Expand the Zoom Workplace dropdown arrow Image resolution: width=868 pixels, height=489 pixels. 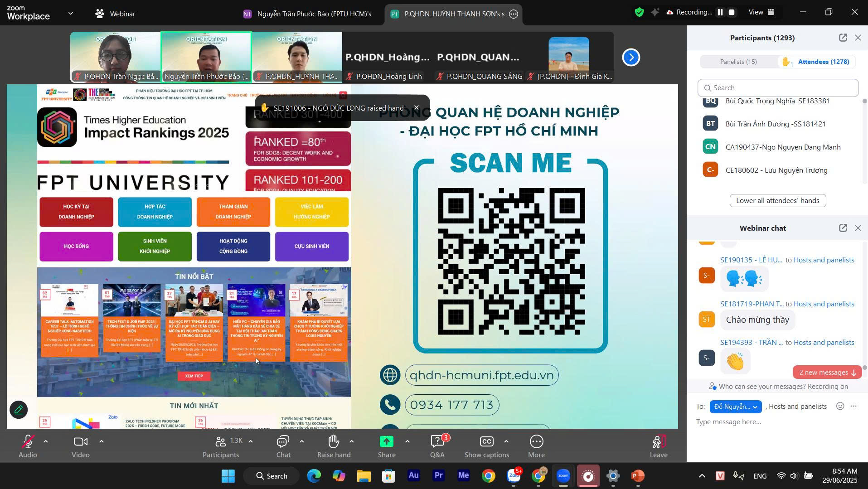coord(71,14)
